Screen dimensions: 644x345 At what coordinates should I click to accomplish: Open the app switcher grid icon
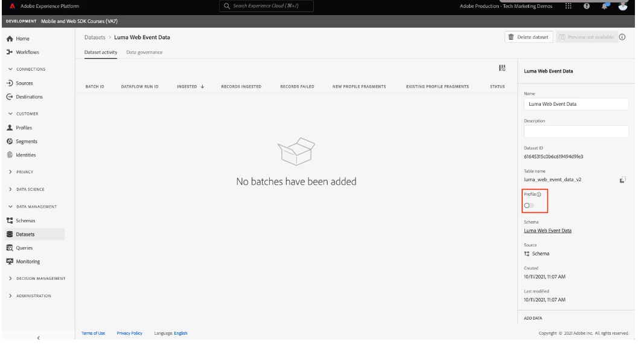(x=568, y=6)
